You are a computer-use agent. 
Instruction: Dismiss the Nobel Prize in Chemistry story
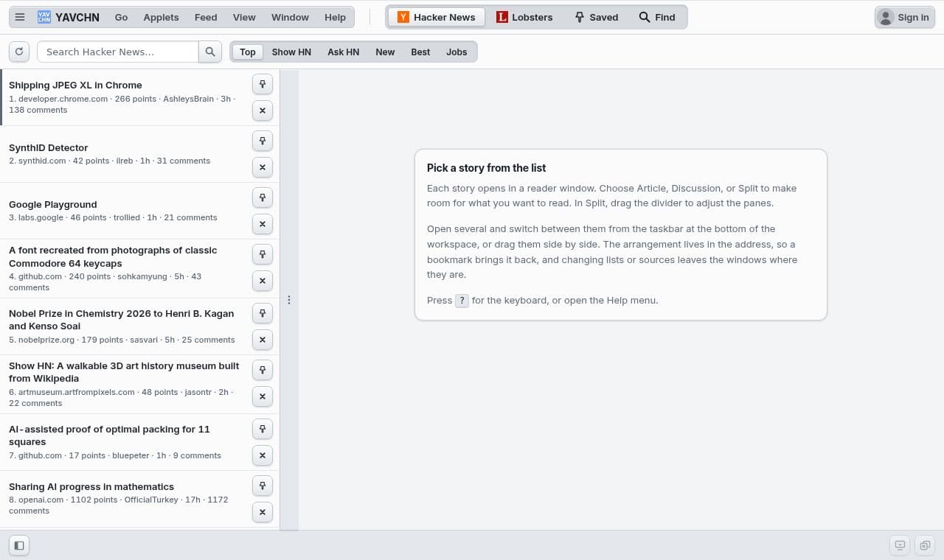(263, 340)
